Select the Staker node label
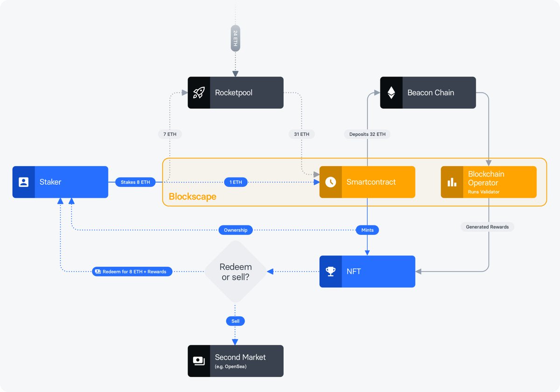560x392 pixels. (x=50, y=182)
